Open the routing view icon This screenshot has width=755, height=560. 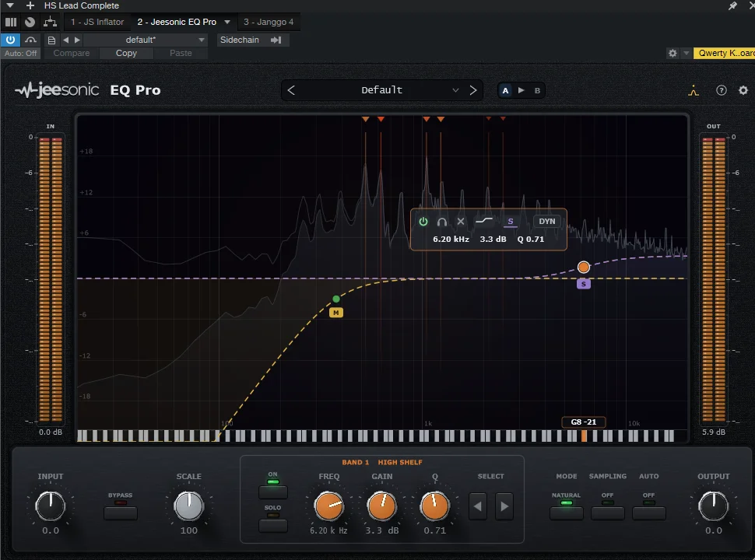50,22
